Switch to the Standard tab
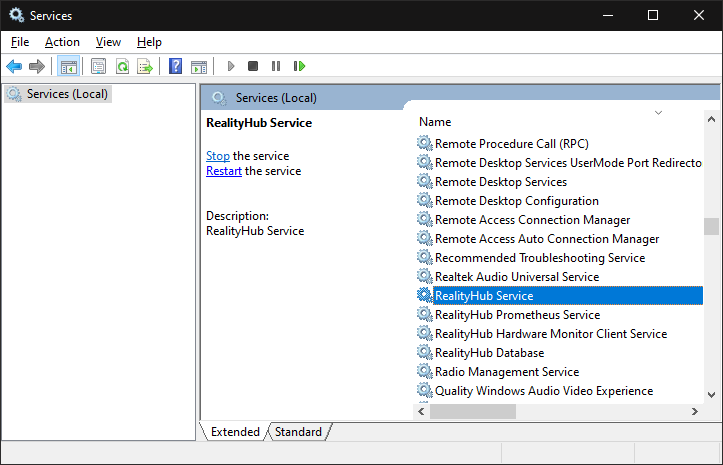This screenshot has height=465, width=723. (298, 432)
